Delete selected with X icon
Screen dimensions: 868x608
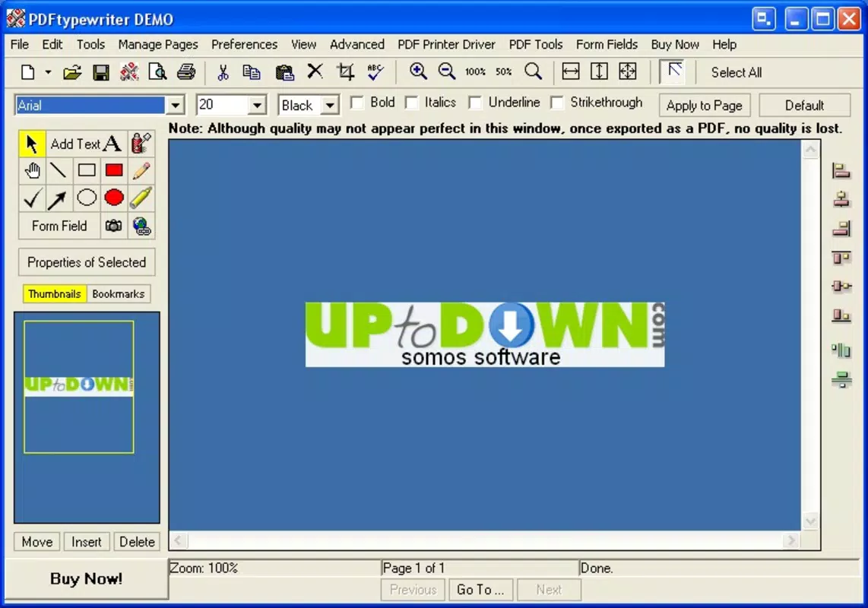(x=315, y=71)
